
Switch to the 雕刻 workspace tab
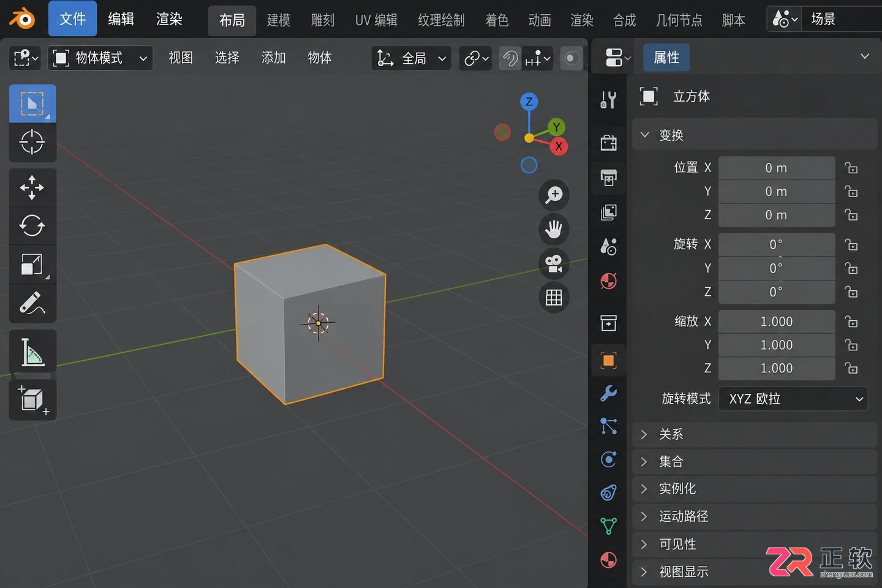323,20
